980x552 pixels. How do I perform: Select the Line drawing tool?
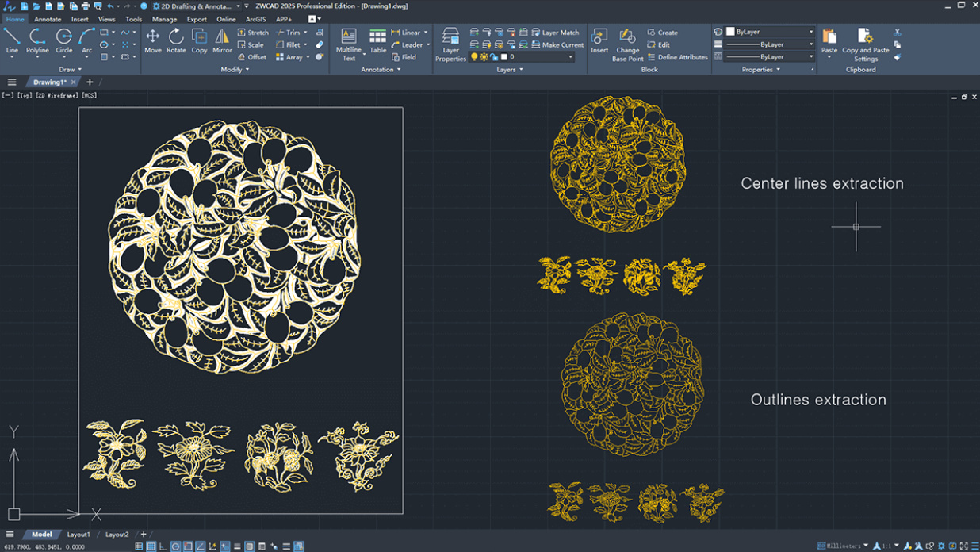coord(12,40)
